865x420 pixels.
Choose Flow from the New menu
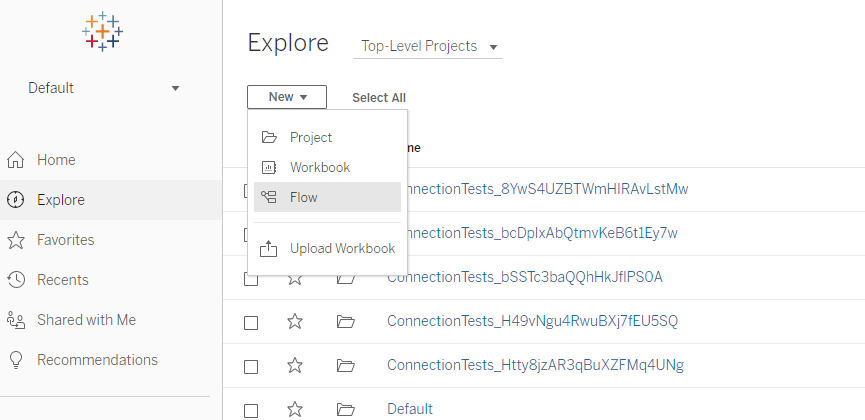[x=304, y=197]
